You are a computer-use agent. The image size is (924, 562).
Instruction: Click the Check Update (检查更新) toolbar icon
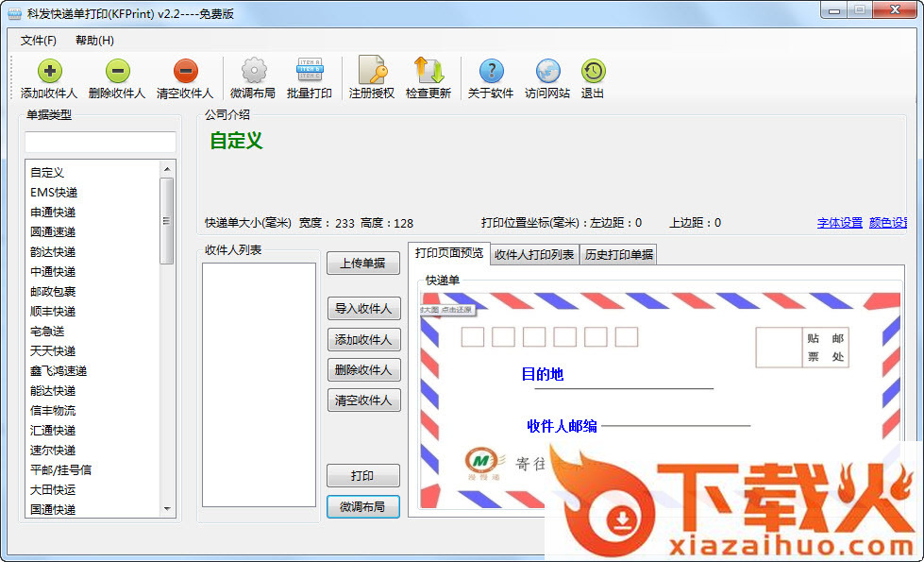pos(428,72)
